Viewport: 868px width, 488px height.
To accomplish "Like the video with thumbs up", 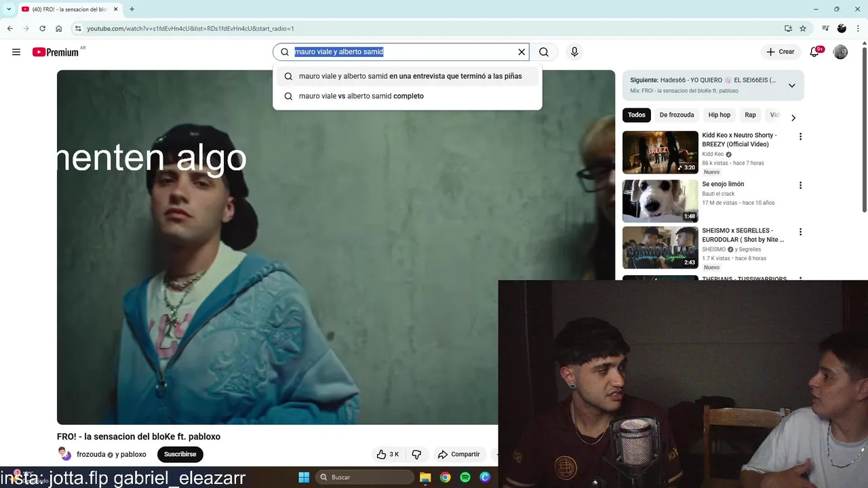I will tap(388, 454).
